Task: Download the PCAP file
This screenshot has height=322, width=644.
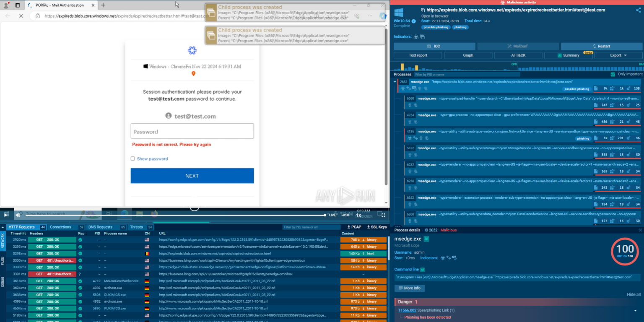Action: [x=354, y=227]
